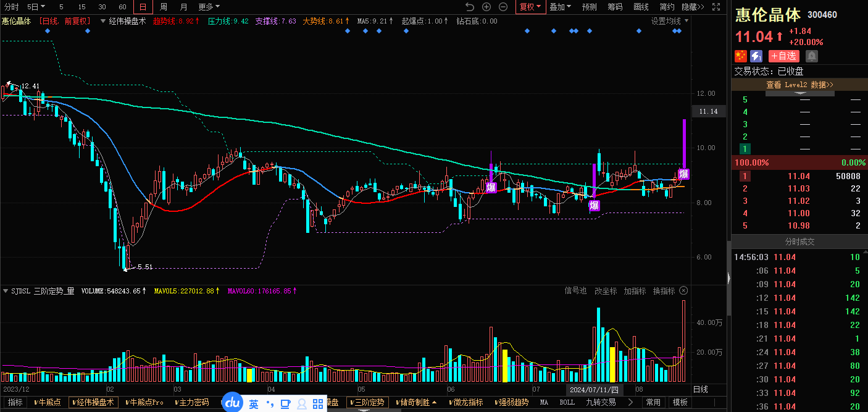Open the 复权 dropdown menu

tap(530, 7)
